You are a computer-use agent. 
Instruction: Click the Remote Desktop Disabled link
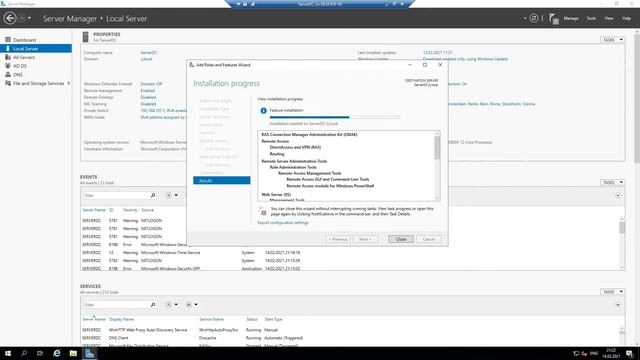(x=148, y=98)
